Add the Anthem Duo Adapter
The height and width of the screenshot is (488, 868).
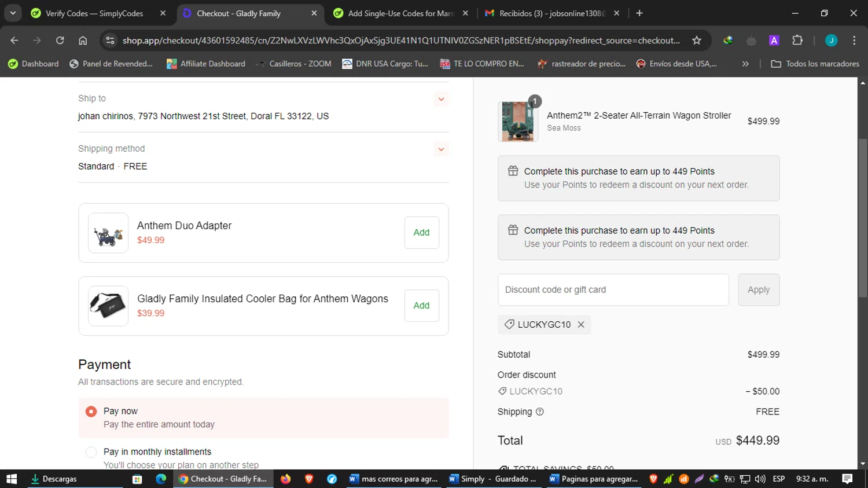click(421, 233)
